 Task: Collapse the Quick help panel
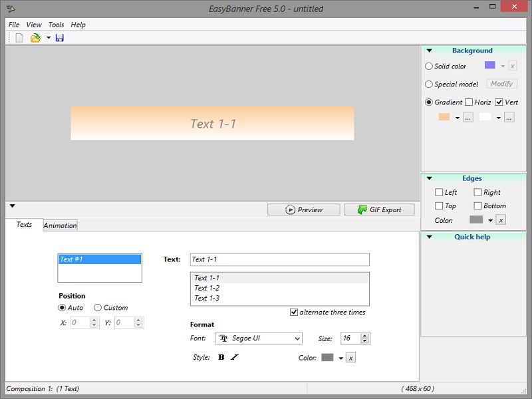coord(429,237)
